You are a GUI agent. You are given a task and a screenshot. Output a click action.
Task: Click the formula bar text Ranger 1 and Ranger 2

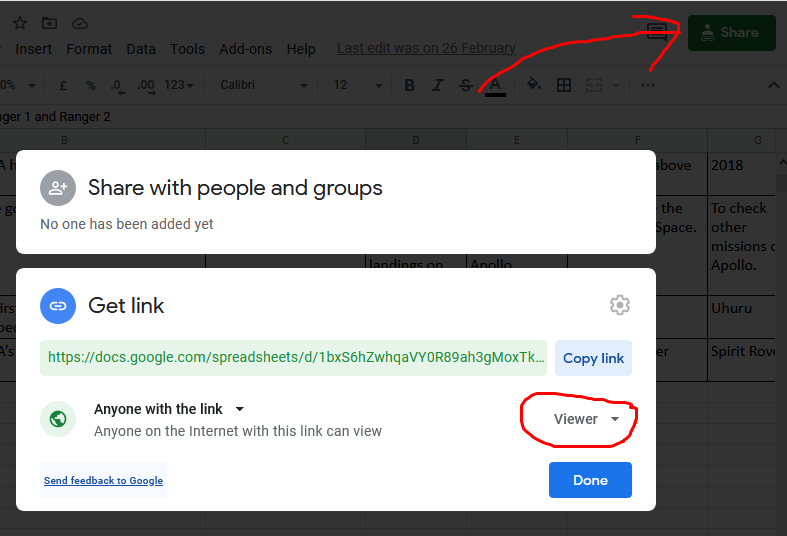coord(55,117)
